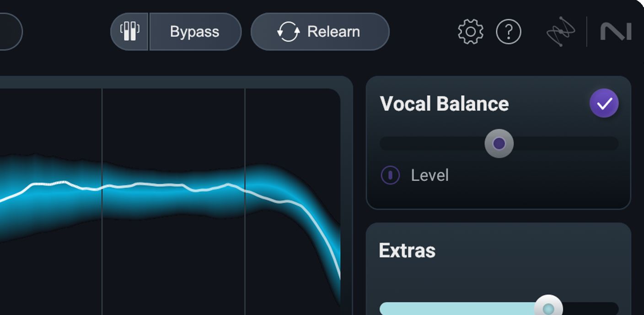Select the Extras panel heading

(407, 251)
